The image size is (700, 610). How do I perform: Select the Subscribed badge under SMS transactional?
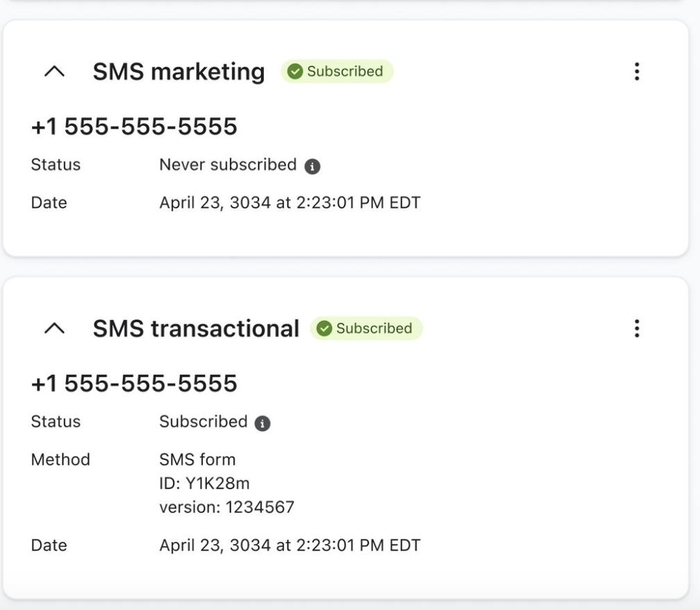367,329
